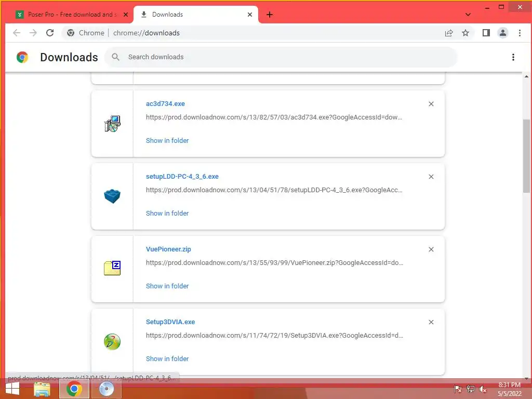
Task: Click the Setup3DVIA.exe source URL
Action: tap(274, 336)
